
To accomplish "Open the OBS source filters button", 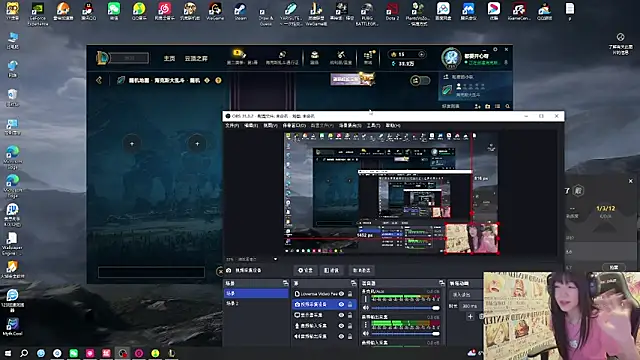I will [x=331, y=270].
